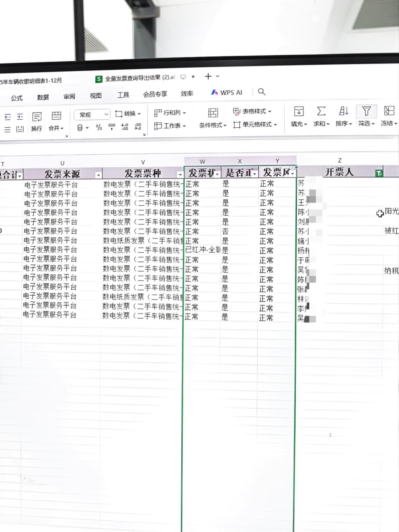Image resolution: width=399 pixels, height=532 pixels.
Task: Open number format dropdown showing 常规
Action: pos(92,115)
